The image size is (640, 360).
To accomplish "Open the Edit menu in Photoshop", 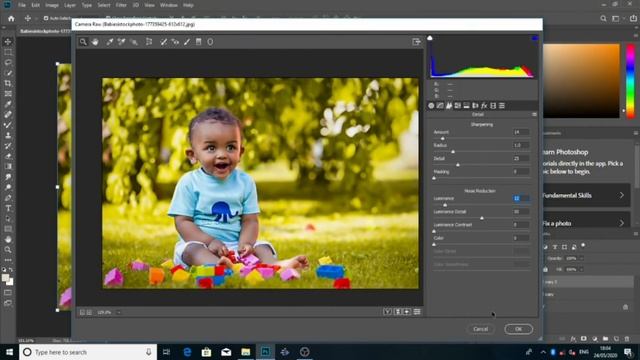I will pyautogui.click(x=36, y=5).
